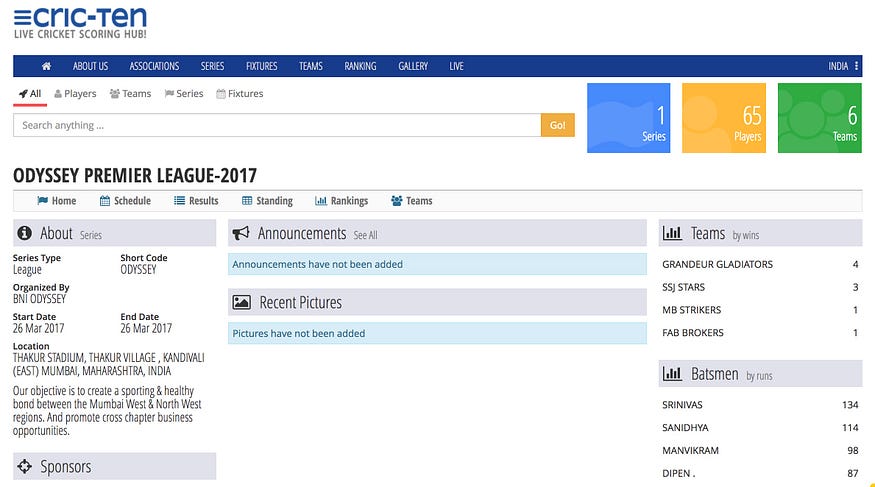Click the Rankings bar chart tab

click(341, 201)
